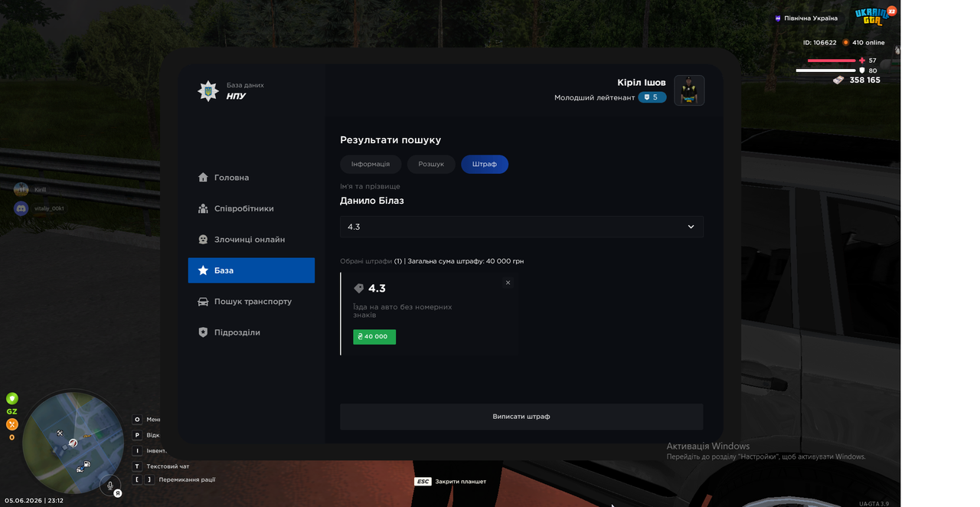Click the people icon beside Співробітники

tap(203, 208)
